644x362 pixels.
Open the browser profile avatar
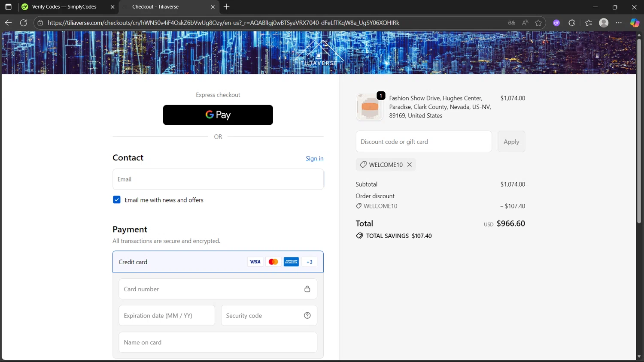pos(604,23)
